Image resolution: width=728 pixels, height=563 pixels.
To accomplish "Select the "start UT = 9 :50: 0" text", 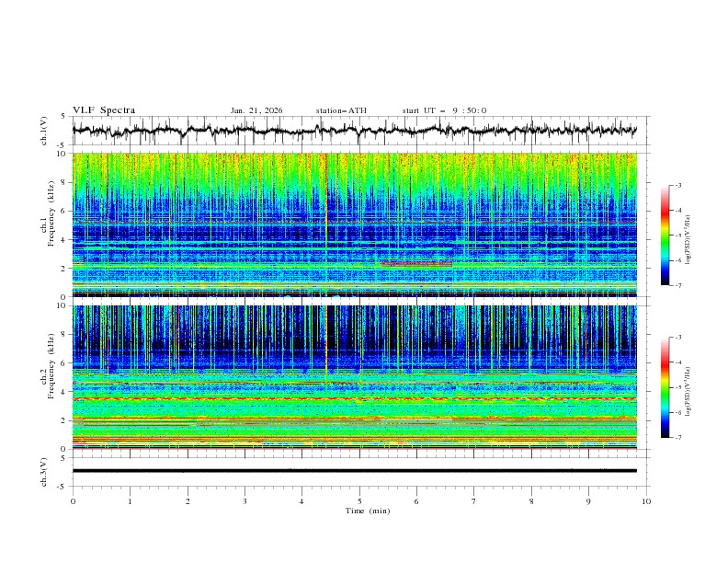I will (444, 110).
